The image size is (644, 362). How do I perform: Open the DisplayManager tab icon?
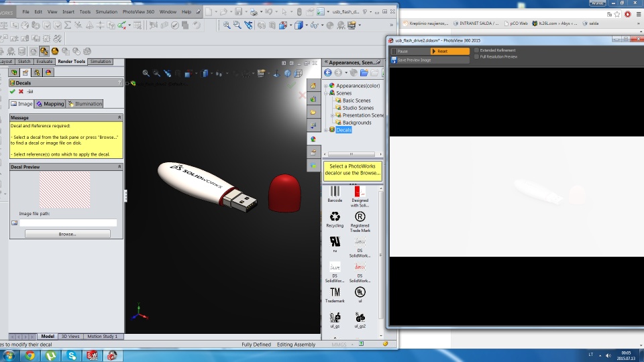[48, 72]
